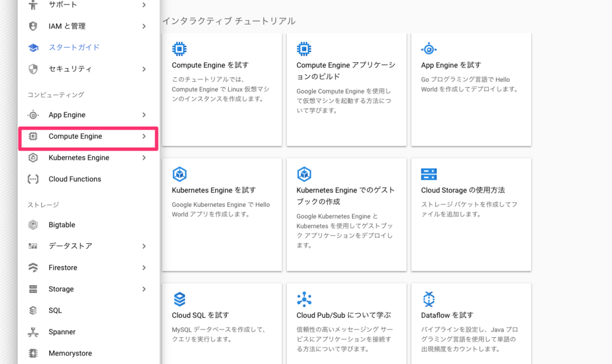Expand the サポート submenu chevron

tap(144, 5)
